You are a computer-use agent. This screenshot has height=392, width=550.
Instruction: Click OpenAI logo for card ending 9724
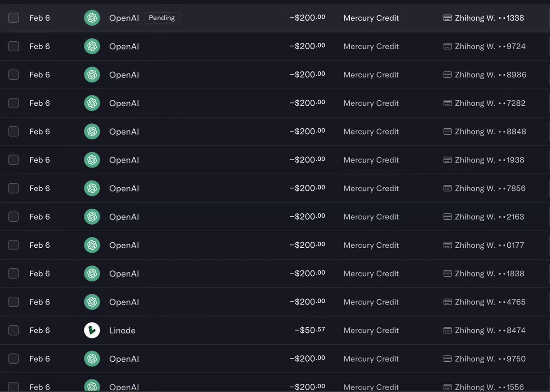point(92,46)
